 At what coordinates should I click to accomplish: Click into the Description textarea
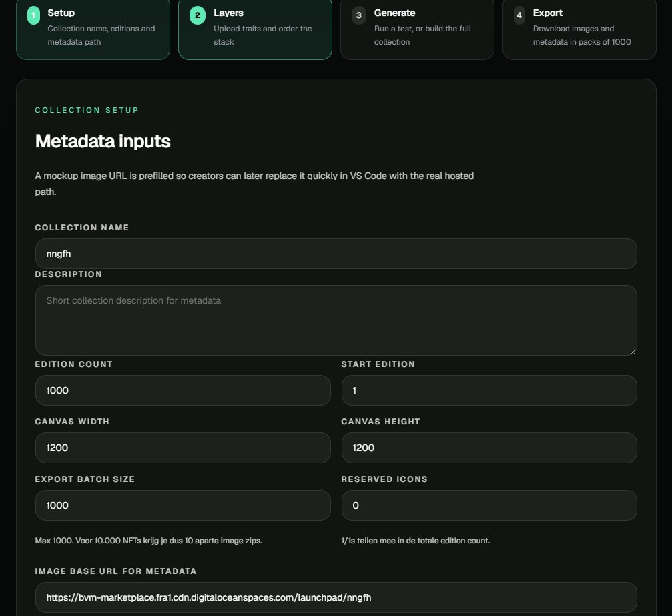336,320
